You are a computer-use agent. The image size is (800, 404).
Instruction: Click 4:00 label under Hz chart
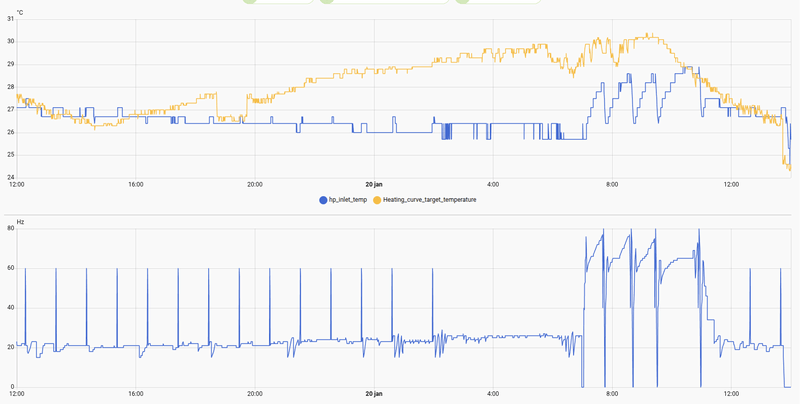pos(493,394)
